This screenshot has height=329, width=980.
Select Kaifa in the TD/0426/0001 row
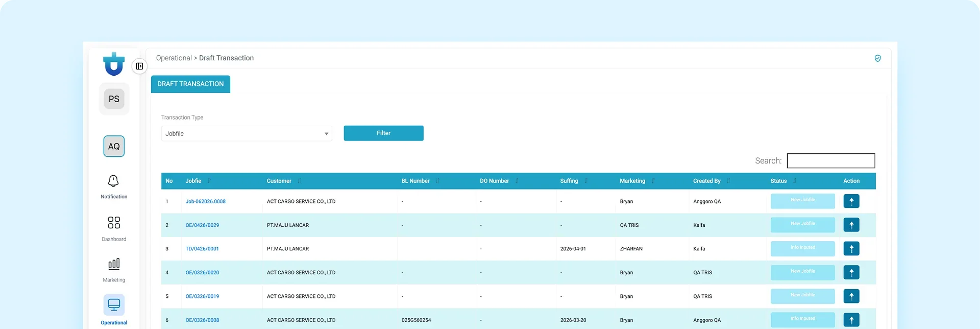pyautogui.click(x=699, y=249)
